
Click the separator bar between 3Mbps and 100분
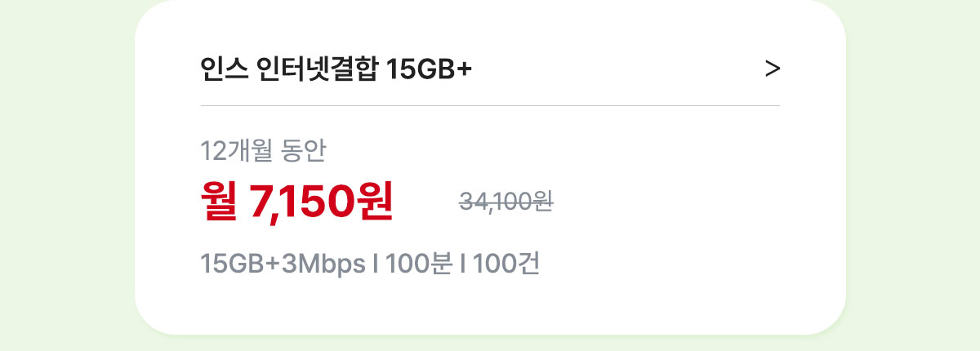(x=375, y=264)
